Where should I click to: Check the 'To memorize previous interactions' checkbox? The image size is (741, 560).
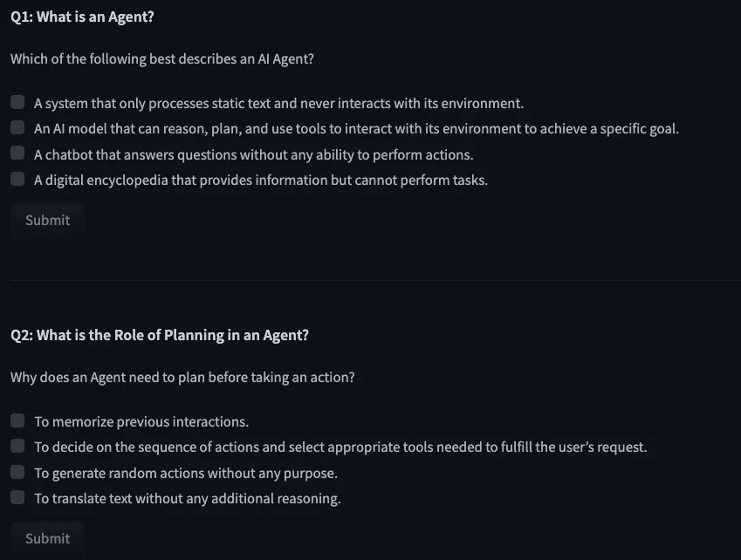pyautogui.click(x=17, y=421)
